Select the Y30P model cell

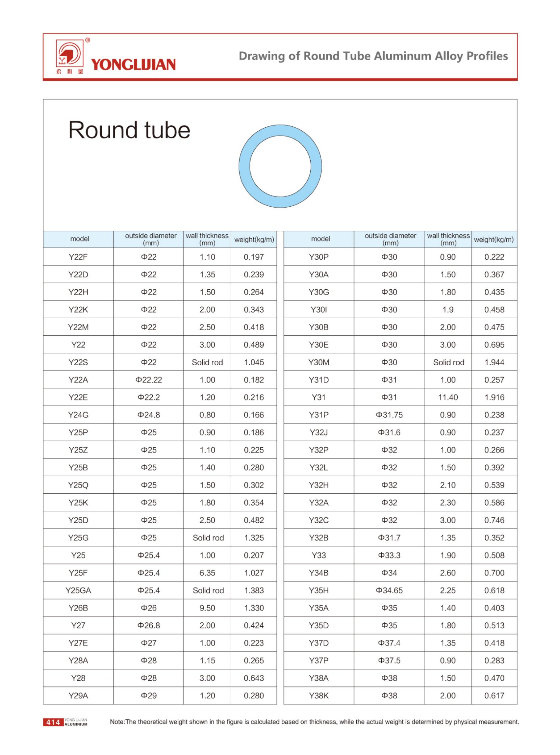point(318,257)
